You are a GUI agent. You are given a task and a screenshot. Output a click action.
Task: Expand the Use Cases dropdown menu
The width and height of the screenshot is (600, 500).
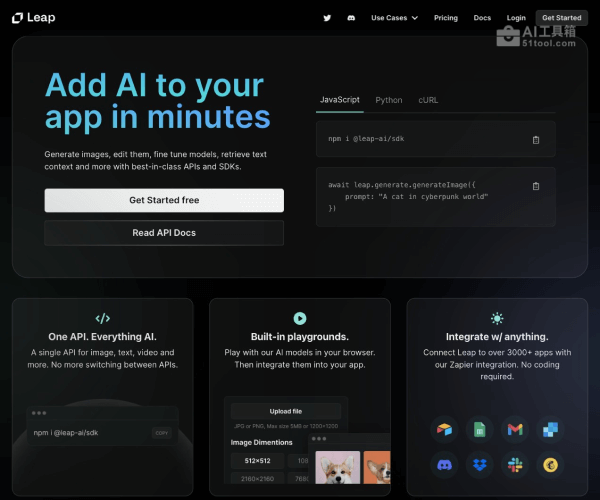394,18
